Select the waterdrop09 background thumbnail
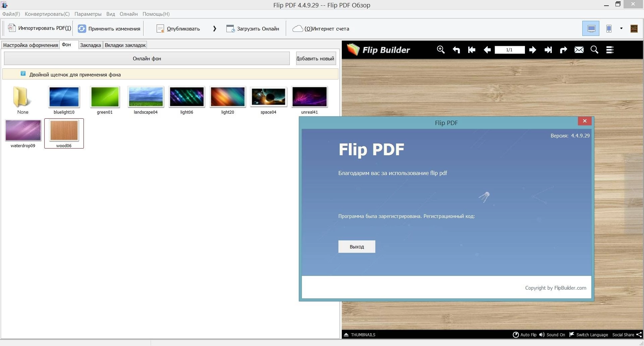This screenshot has width=644, height=346. tap(23, 134)
